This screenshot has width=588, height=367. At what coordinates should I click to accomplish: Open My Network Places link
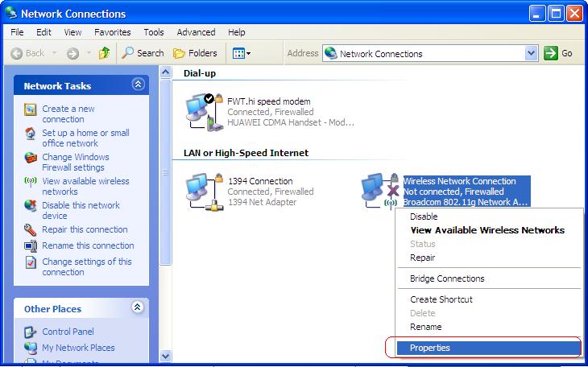click(x=78, y=348)
